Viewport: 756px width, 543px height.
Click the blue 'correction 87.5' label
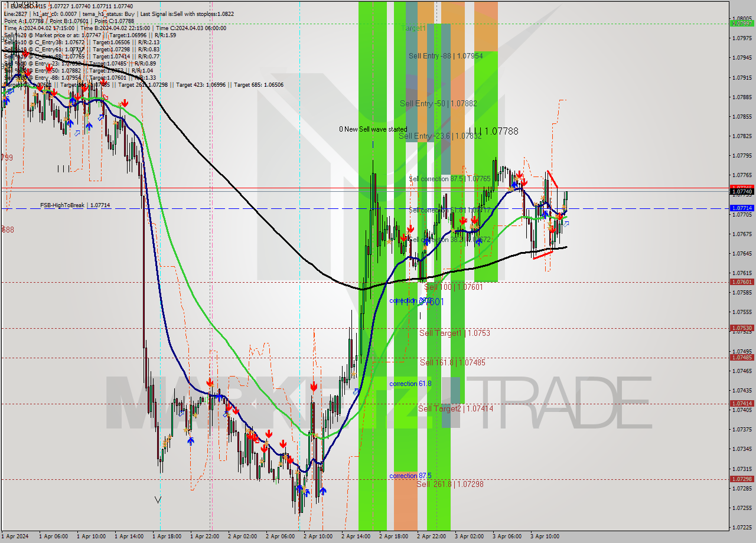(x=410, y=476)
